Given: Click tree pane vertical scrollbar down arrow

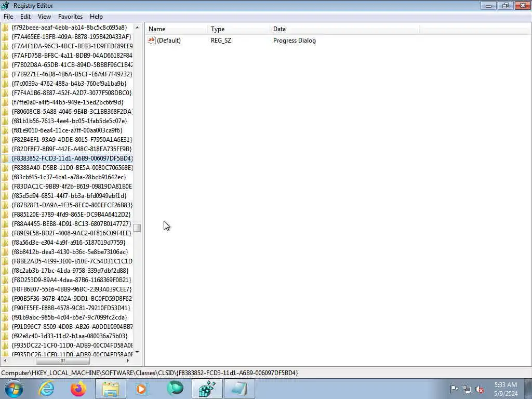Looking at the screenshot, I should tap(137, 352).
